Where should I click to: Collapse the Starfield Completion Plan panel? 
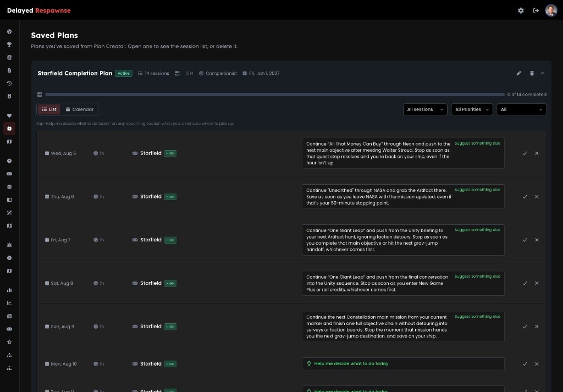coord(543,73)
